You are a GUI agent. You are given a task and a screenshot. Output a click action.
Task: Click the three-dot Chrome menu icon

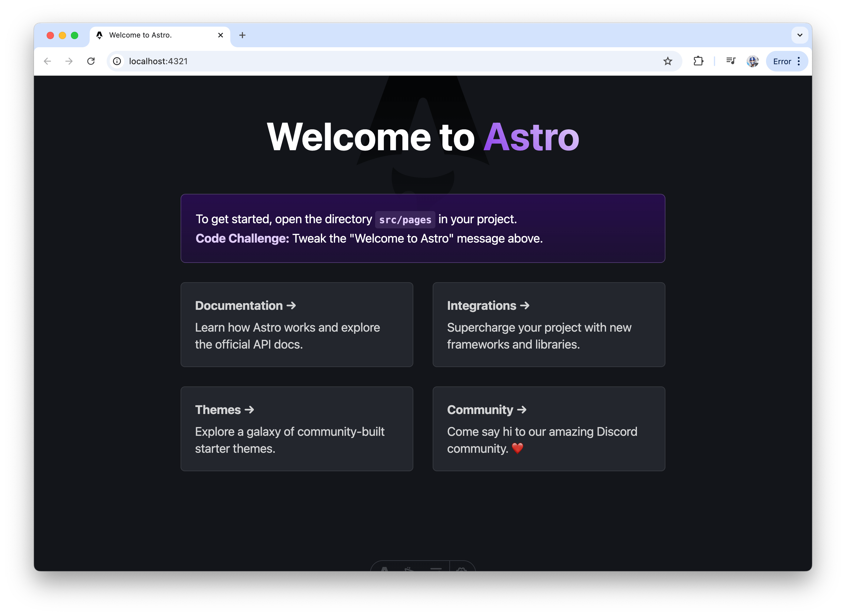click(x=799, y=61)
